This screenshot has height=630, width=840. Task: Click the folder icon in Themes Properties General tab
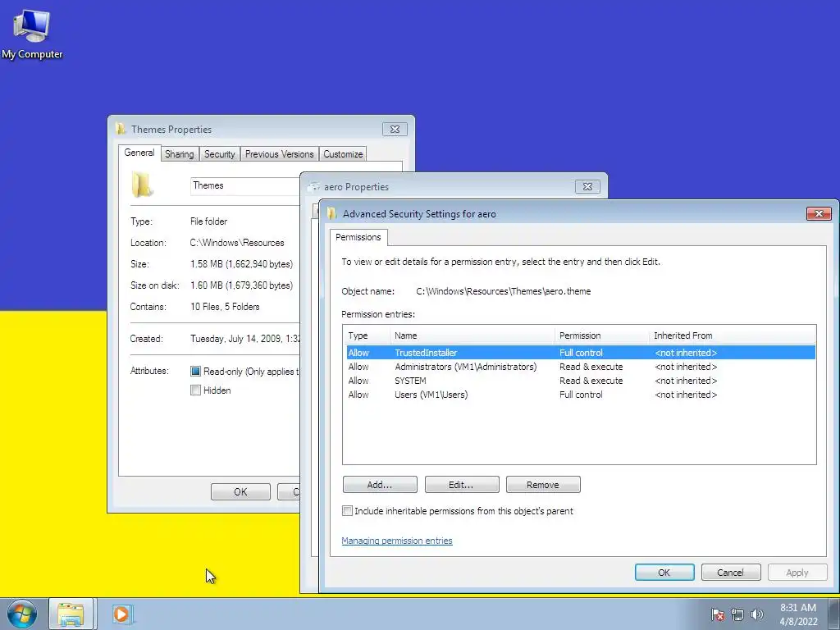tap(142, 185)
